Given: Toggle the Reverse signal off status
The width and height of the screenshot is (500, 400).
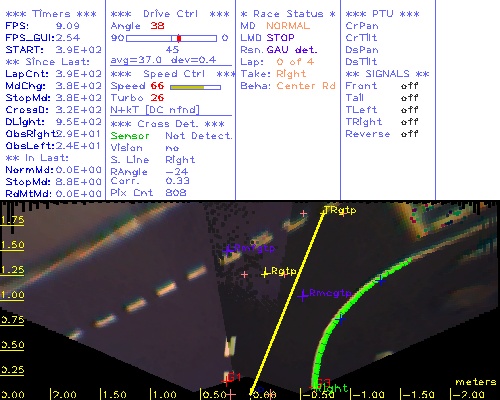Looking at the screenshot, I should click(x=409, y=134).
